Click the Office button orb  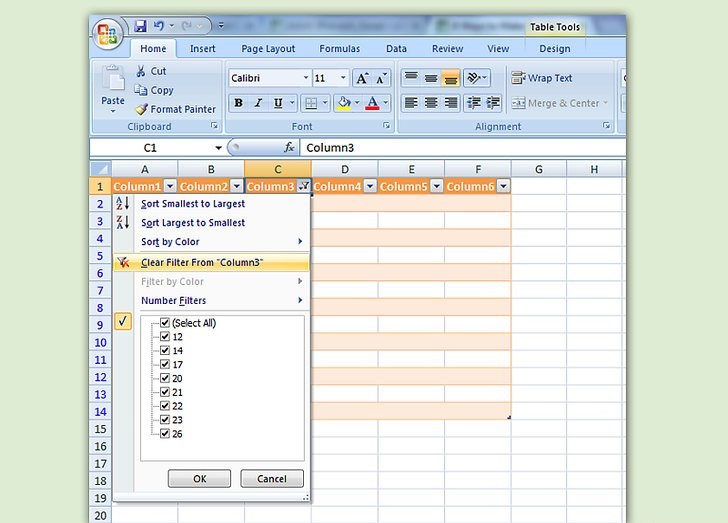[107, 34]
